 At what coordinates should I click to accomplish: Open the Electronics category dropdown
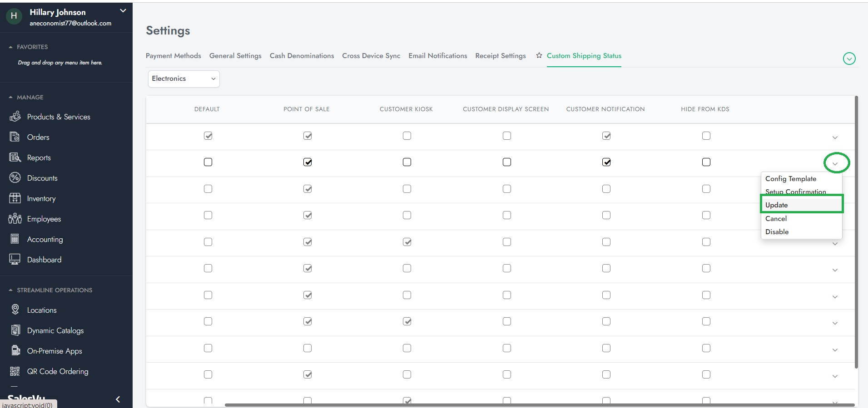coord(184,79)
